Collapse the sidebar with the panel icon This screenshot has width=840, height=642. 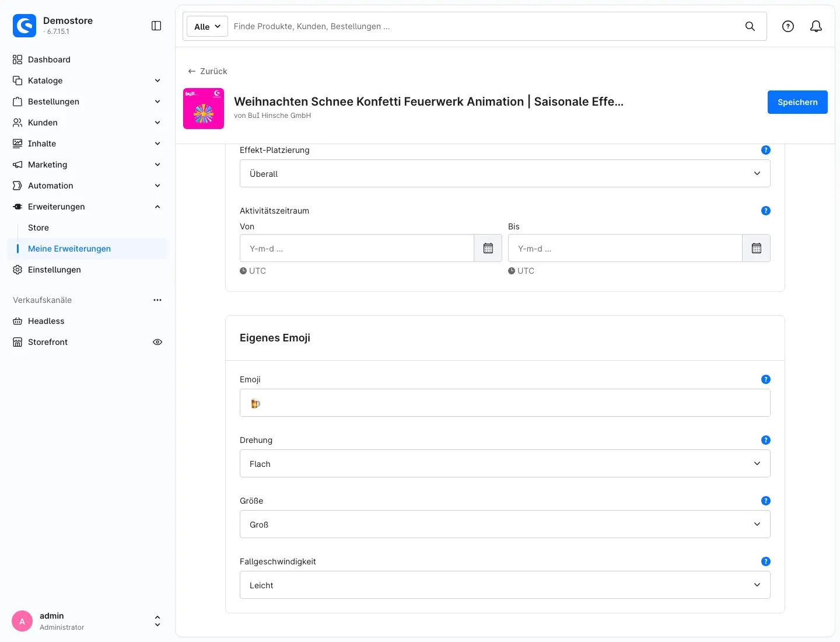point(156,26)
